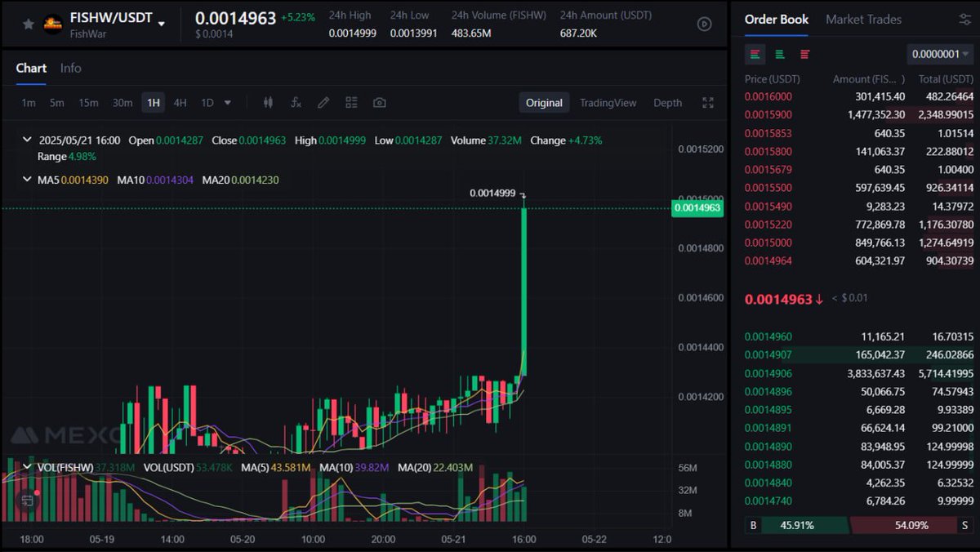This screenshot has height=552, width=980.
Task: Click the current price tag 0.0014963 on axis
Action: (697, 208)
